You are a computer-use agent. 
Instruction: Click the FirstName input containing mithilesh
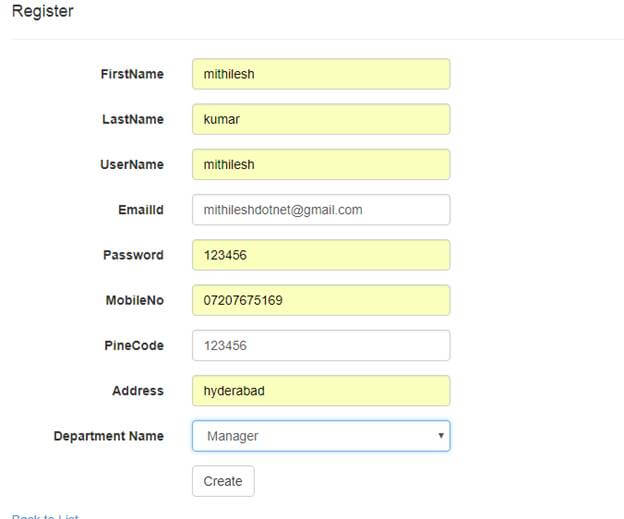[320, 74]
